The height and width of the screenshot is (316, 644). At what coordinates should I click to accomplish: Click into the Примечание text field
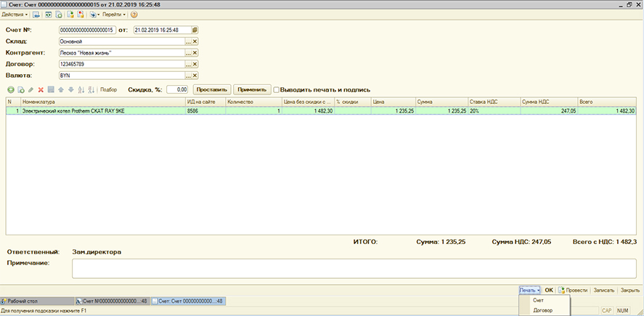tap(354, 268)
